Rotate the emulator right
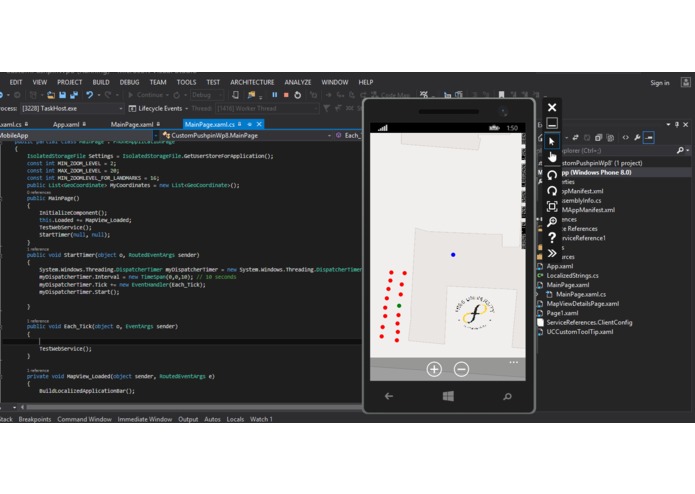The width and height of the screenshot is (695, 494). (552, 191)
